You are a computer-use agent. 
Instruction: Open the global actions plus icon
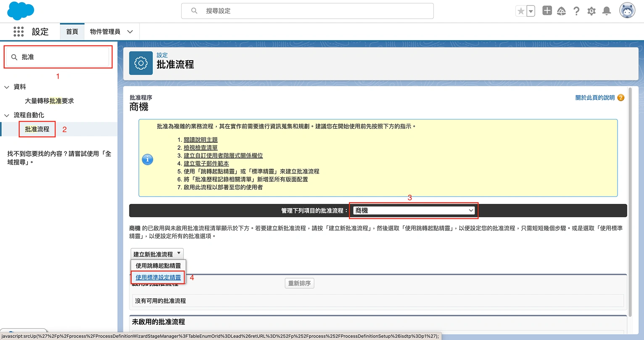point(547,11)
